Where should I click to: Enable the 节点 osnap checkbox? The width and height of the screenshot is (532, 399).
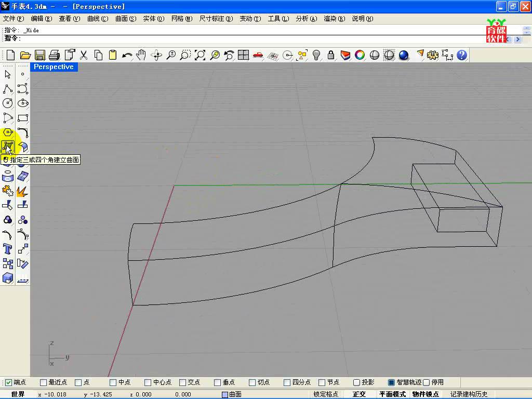click(322, 382)
